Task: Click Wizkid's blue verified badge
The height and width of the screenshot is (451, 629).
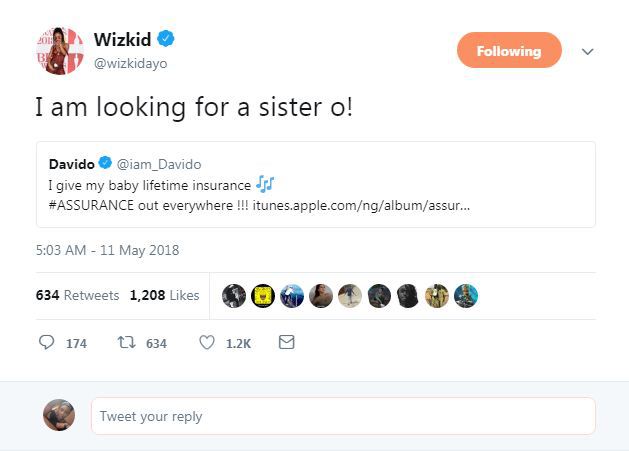Action: point(165,39)
